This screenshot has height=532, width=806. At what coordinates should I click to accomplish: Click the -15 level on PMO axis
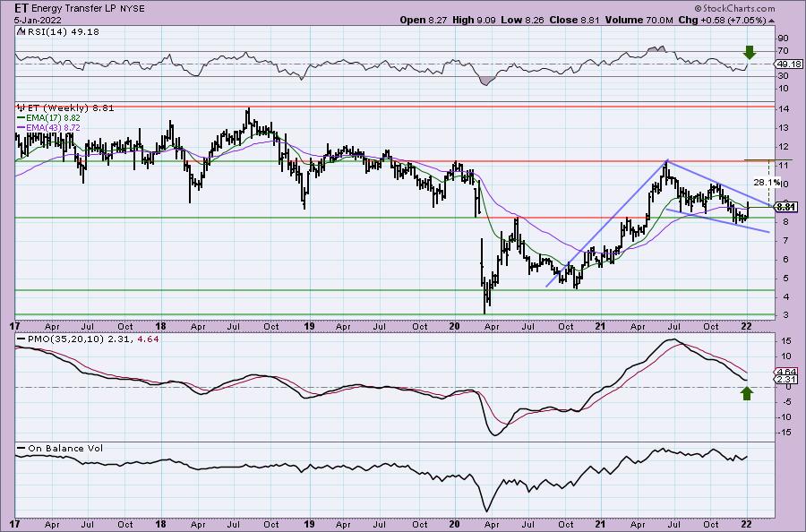coord(784,433)
